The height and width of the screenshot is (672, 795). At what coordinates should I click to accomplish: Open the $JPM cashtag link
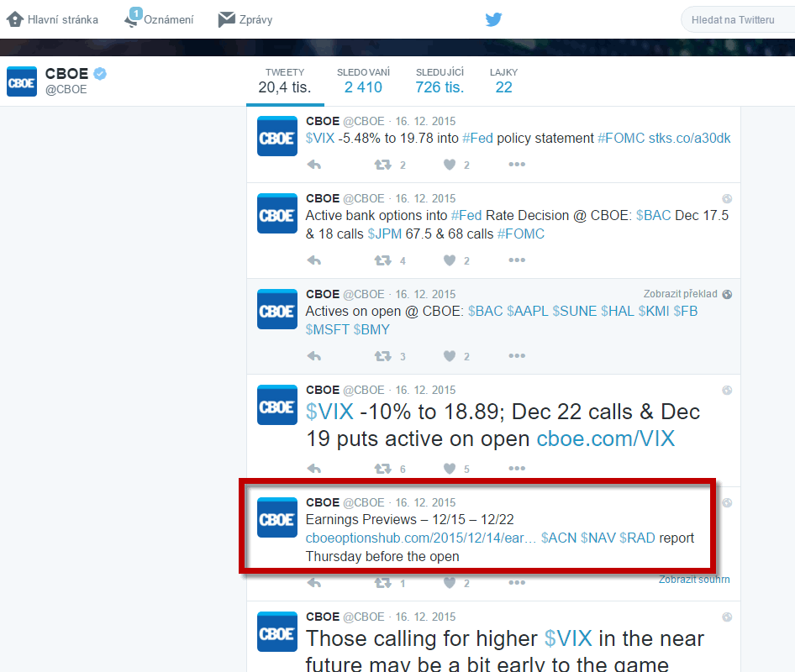[x=384, y=234]
